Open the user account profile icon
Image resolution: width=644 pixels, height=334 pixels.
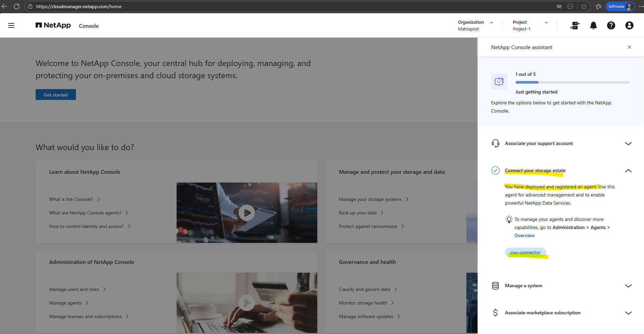(629, 25)
